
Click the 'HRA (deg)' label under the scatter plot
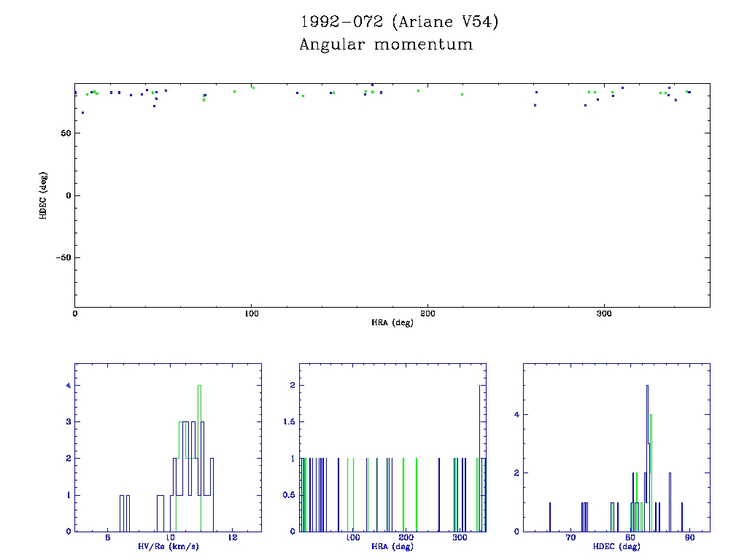point(392,322)
